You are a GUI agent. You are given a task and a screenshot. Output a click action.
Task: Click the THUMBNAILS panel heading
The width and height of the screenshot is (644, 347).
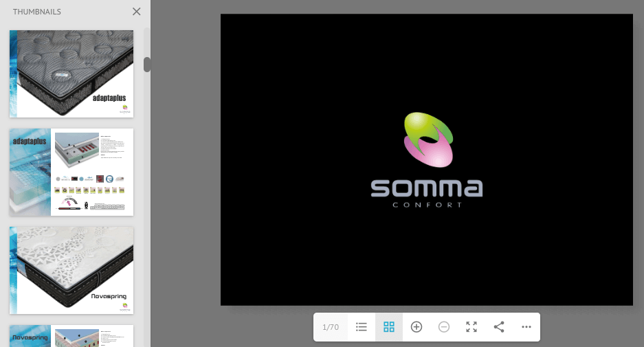37,12
